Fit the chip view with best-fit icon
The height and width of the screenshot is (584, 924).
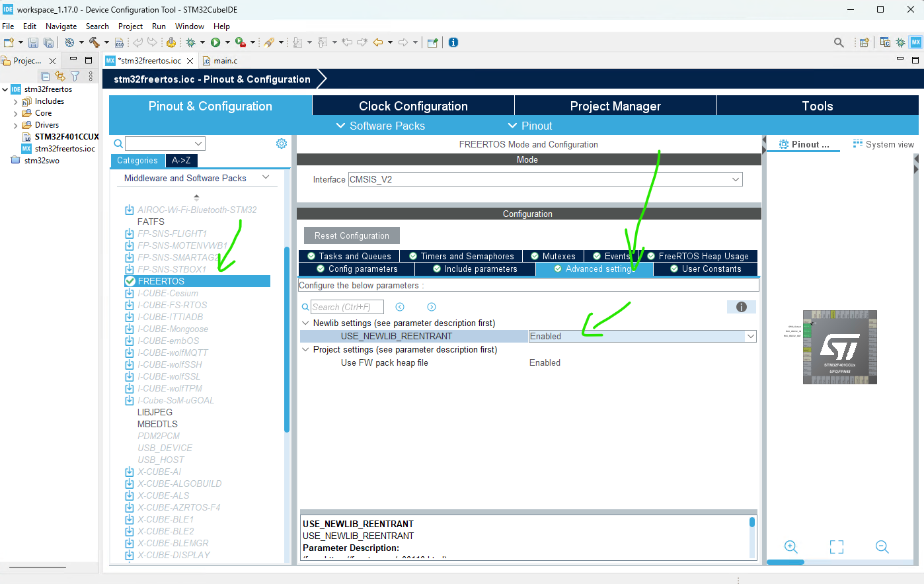tap(837, 547)
